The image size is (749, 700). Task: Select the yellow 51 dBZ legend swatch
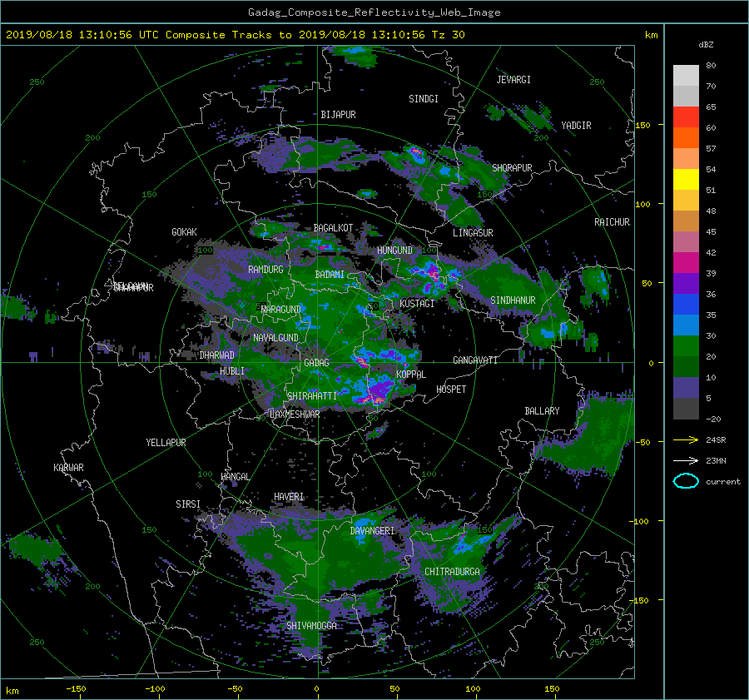point(686,180)
